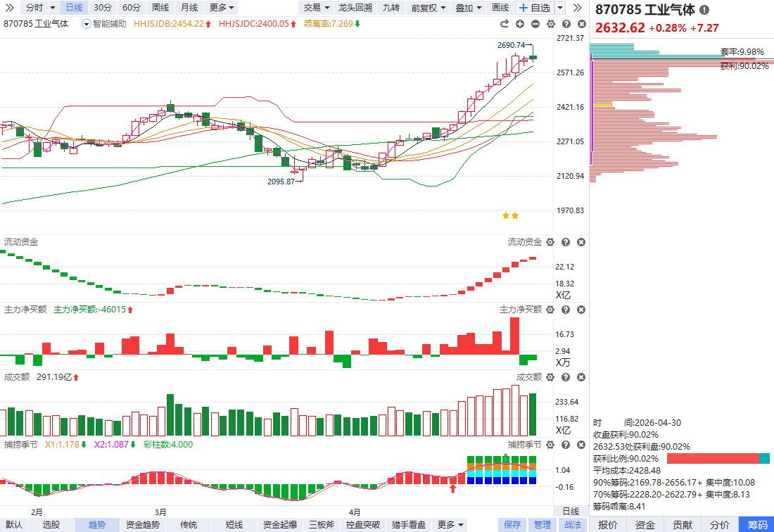This screenshot has height=532, width=774.
Task: Click the red 获利比例 progress bar
Action: click(713, 458)
